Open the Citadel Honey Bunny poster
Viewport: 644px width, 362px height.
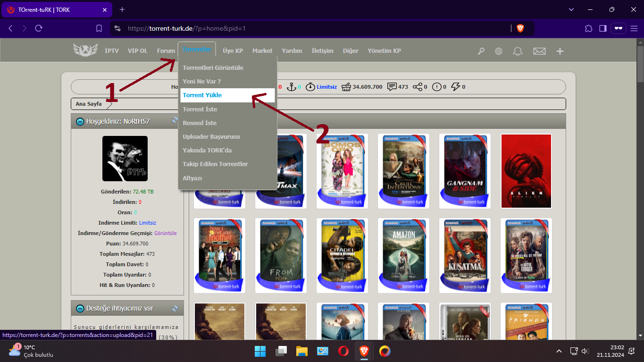tap(342, 255)
